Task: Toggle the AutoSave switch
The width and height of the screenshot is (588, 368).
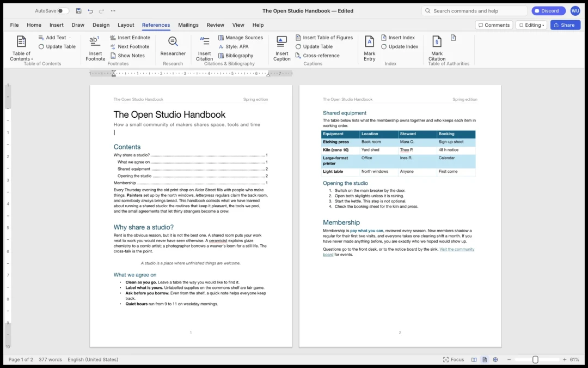Action: coord(63,11)
